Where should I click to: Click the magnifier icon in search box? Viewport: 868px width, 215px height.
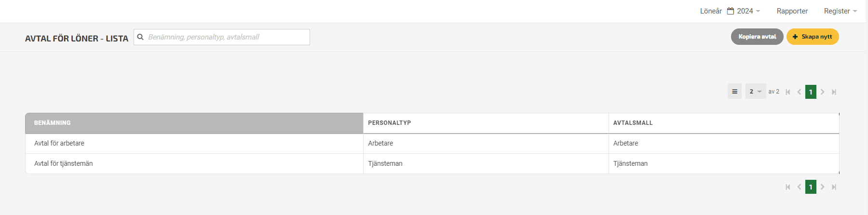pos(140,37)
